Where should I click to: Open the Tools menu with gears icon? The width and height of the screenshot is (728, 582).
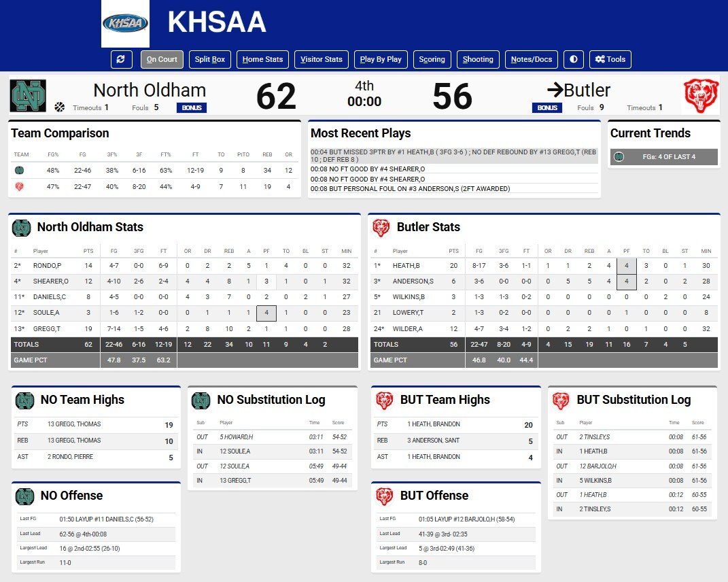point(610,59)
